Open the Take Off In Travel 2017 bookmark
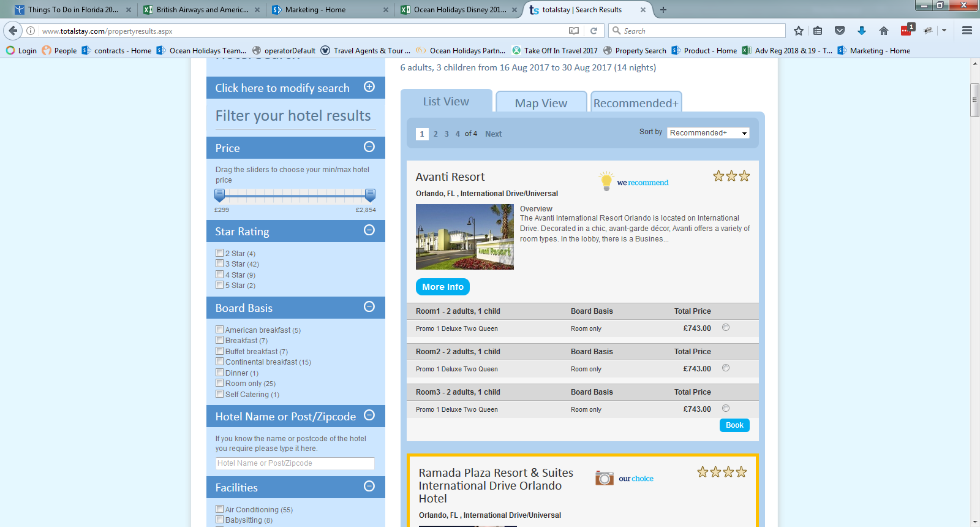This screenshot has height=527, width=980. tap(555, 51)
